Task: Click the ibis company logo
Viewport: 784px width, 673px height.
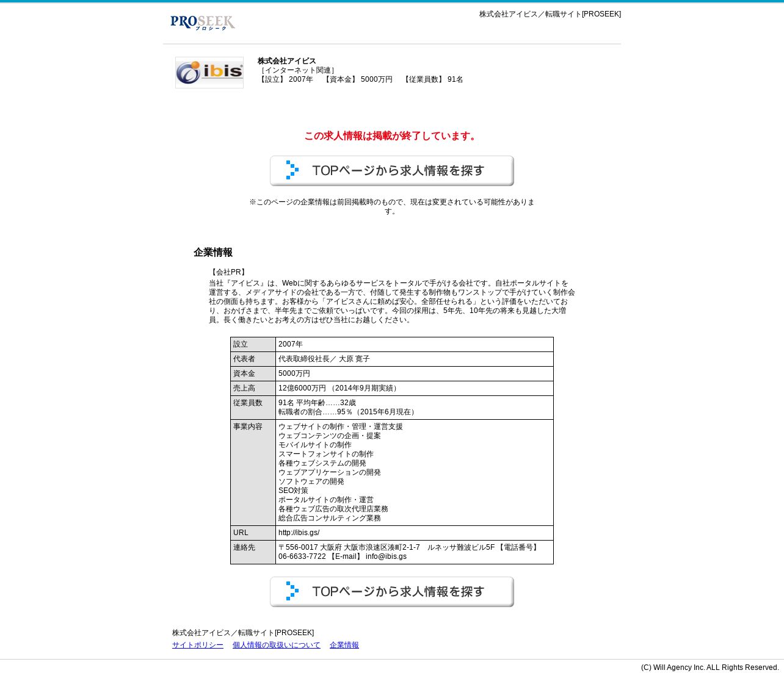Action: click(209, 73)
